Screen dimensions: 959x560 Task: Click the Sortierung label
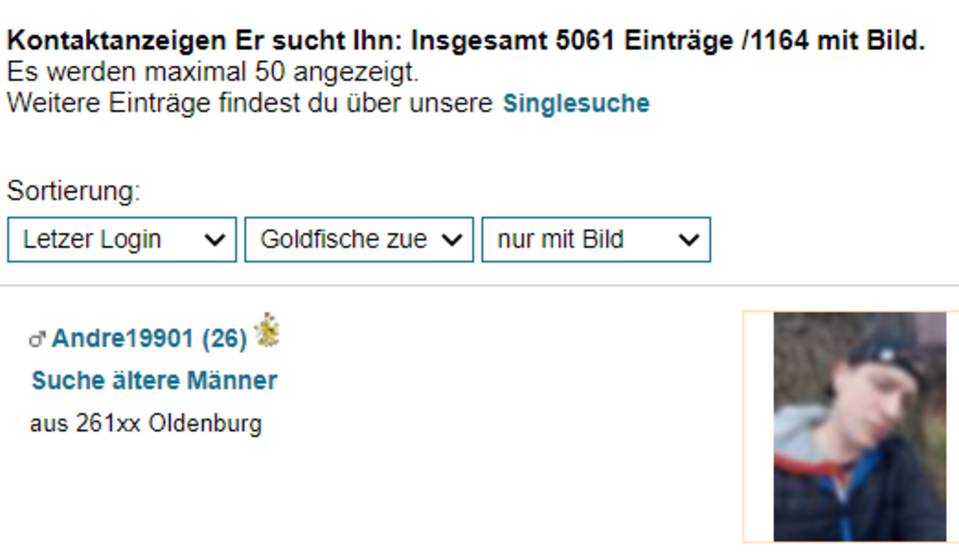(x=73, y=192)
